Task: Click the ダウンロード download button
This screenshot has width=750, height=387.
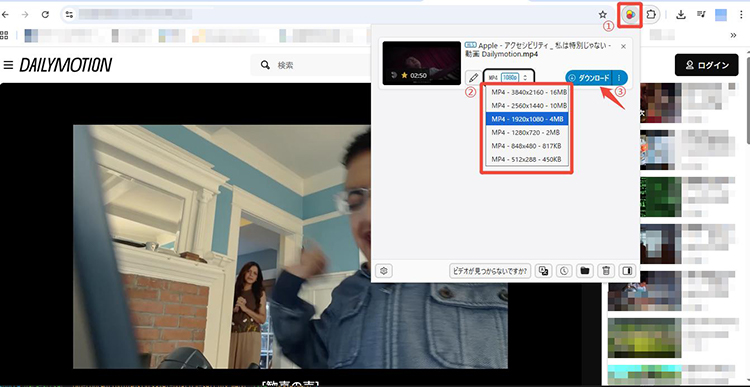Action: point(589,77)
